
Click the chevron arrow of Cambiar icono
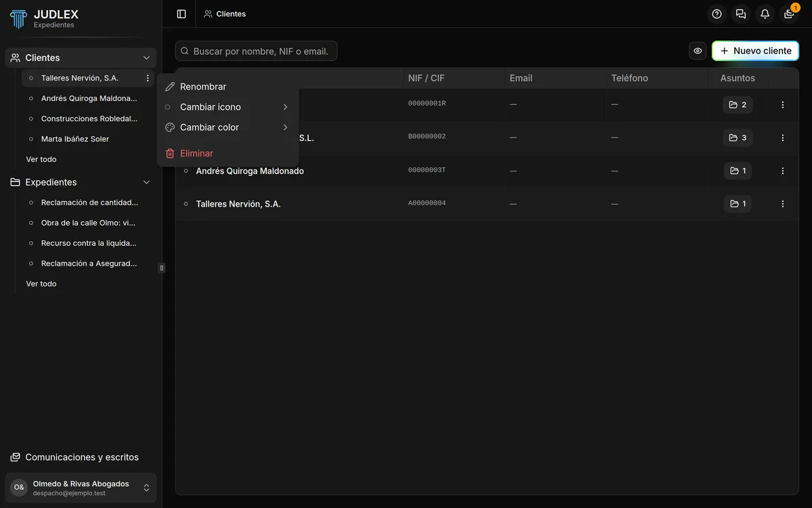(286, 107)
